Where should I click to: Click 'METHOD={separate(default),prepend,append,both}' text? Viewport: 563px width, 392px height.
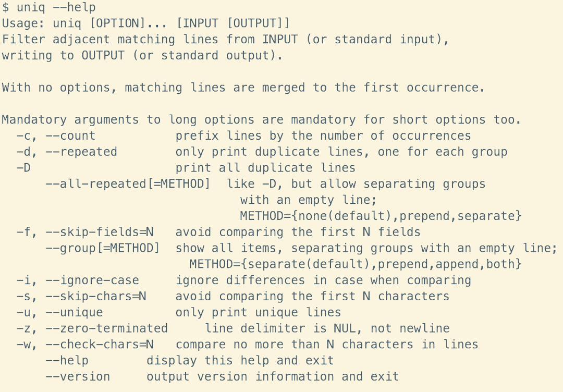356,264
